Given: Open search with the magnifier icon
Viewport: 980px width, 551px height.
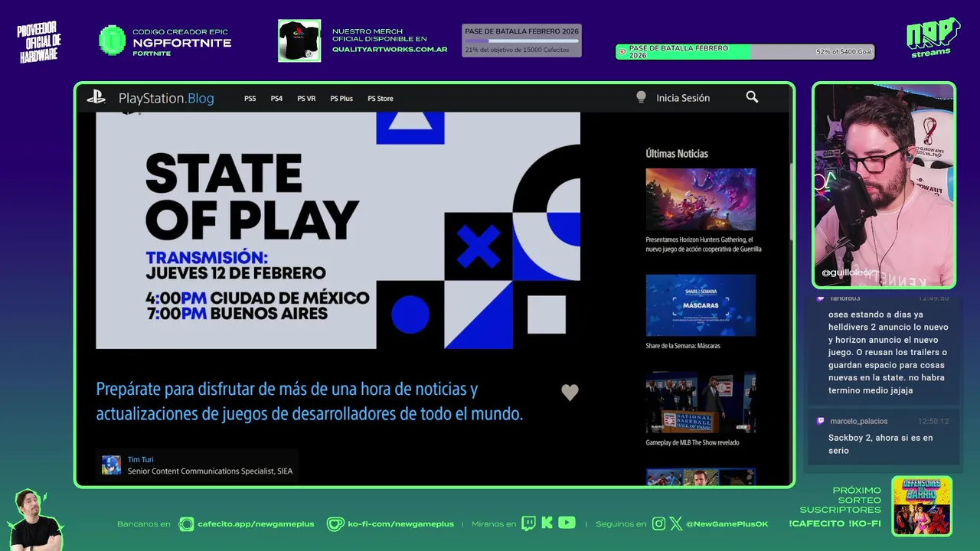Looking at the screenshot, I should click(752, 97).
